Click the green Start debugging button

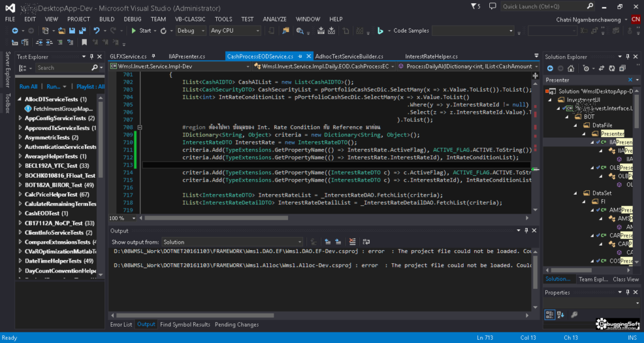pos(142,31)
